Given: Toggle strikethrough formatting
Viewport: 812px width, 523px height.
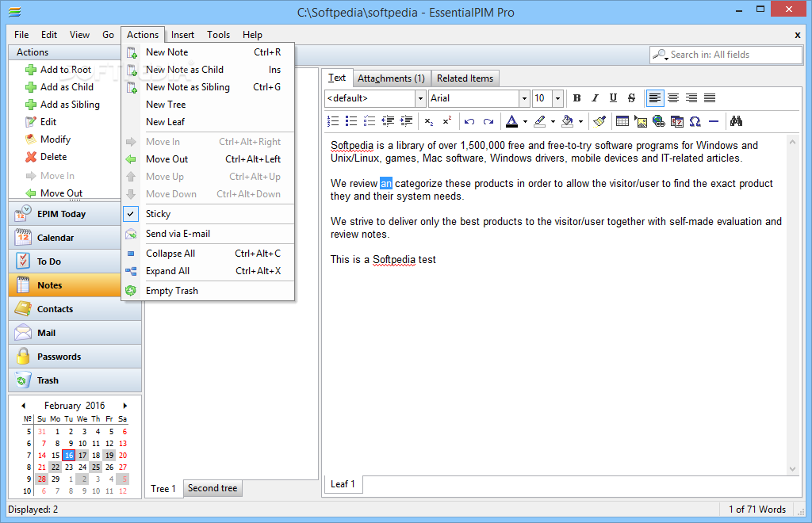Looking at the screenshot, I should (x=631, y=98).
